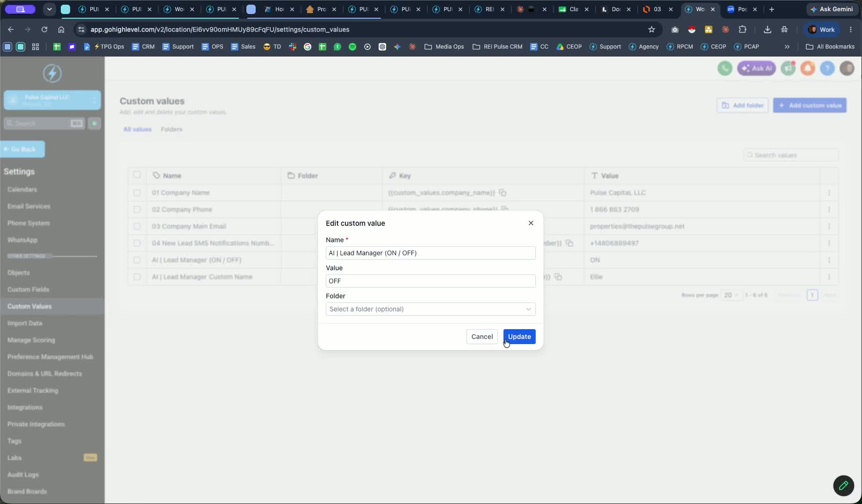Close the Edit custom value dialog

(531, 223)
